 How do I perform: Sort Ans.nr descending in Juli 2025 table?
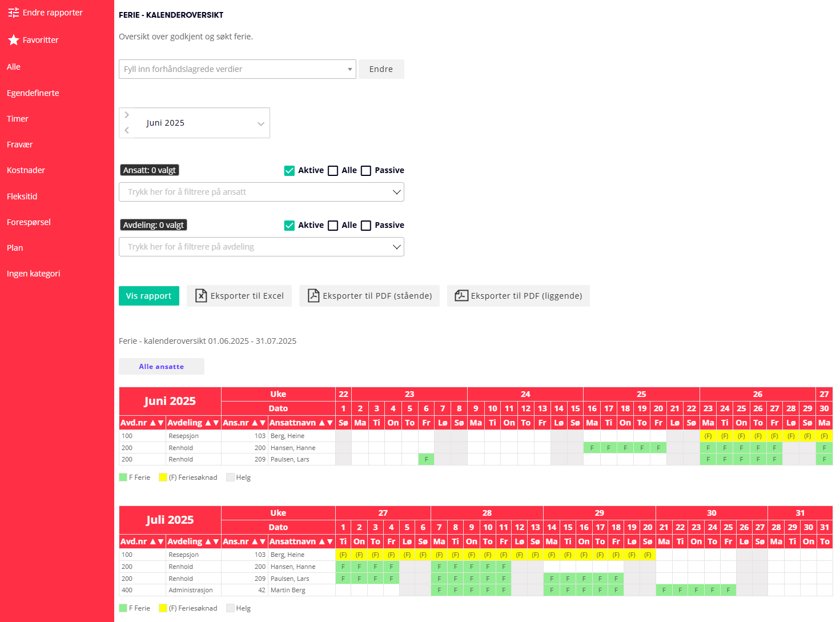coord(263,541)
